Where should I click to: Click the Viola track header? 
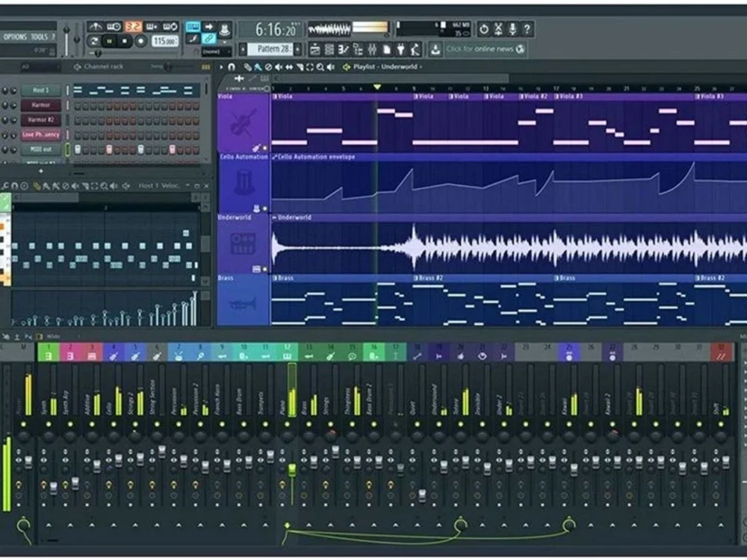(x=244, y=123)
